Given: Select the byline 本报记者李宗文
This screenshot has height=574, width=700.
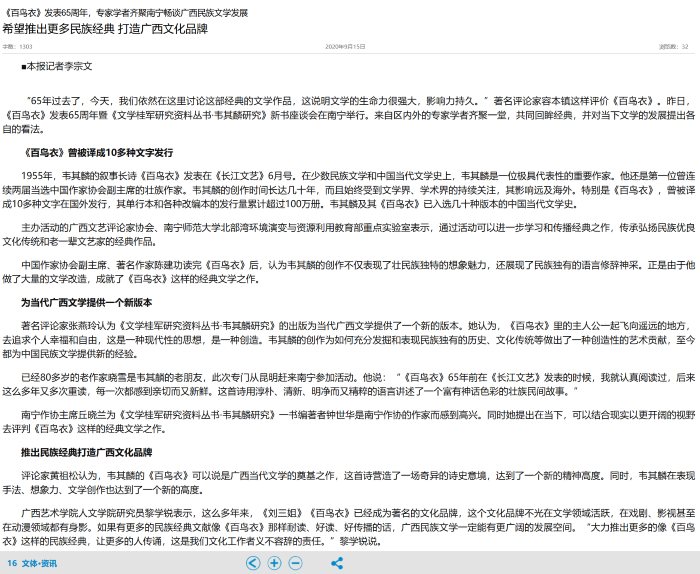Looking at the screenshot, I should point(57,67).
